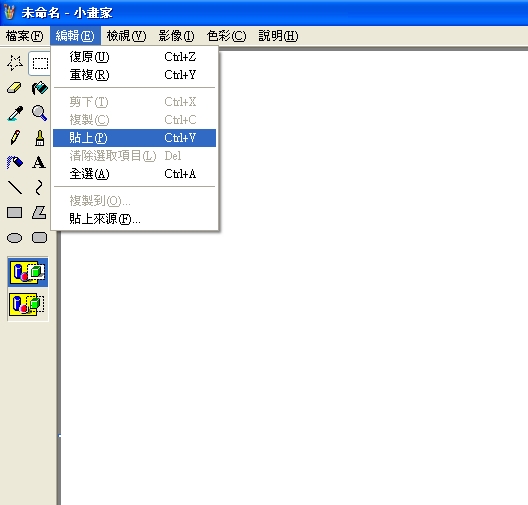
Task: Choose 全選(A) from the menu
Action: point(134,174)
